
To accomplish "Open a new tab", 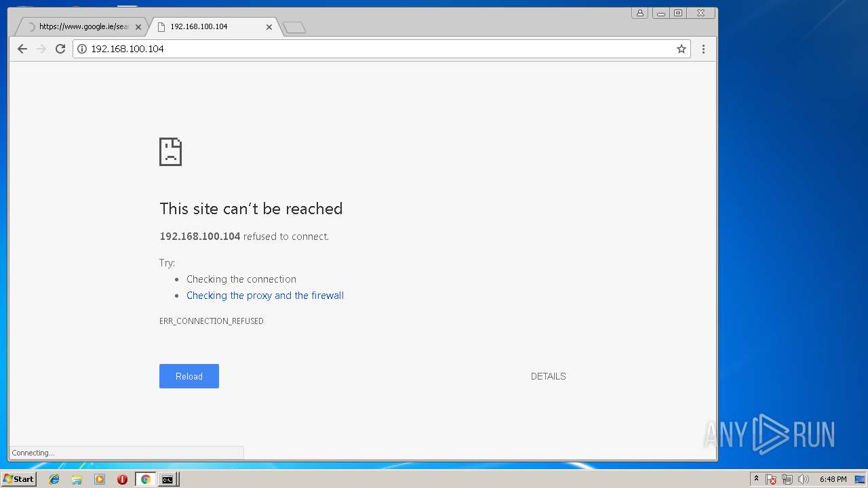I will tap(294, 27).
